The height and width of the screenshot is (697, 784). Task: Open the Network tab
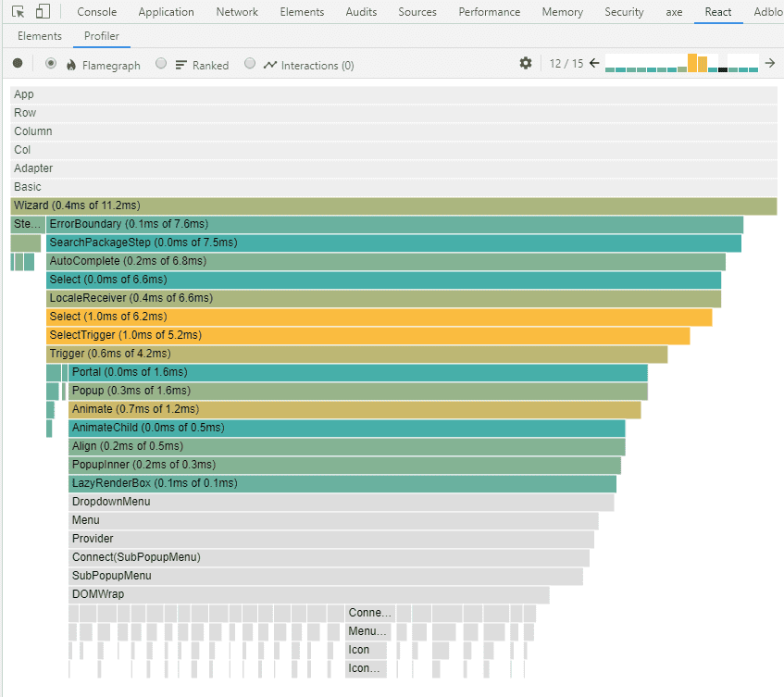tap(237, 12)
